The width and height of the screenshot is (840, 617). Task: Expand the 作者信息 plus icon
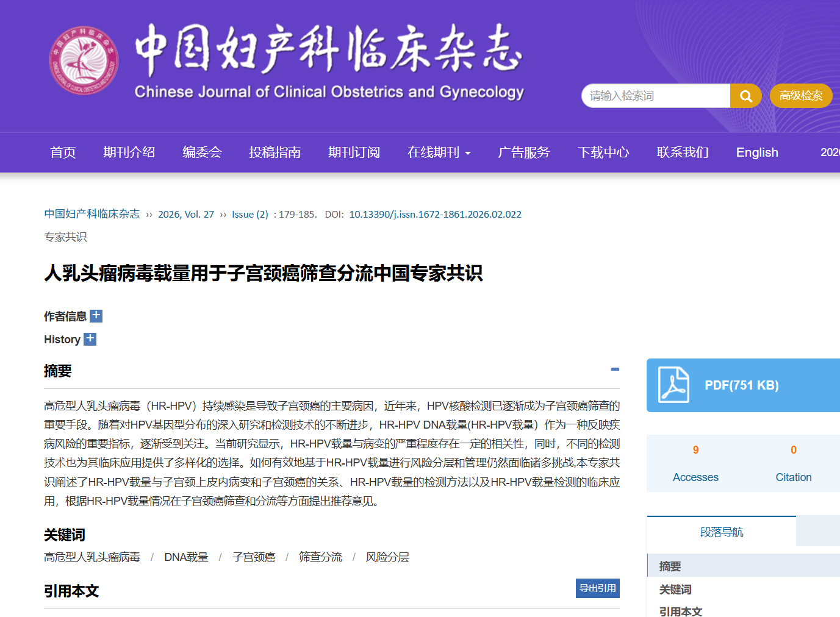coord(96,316)
